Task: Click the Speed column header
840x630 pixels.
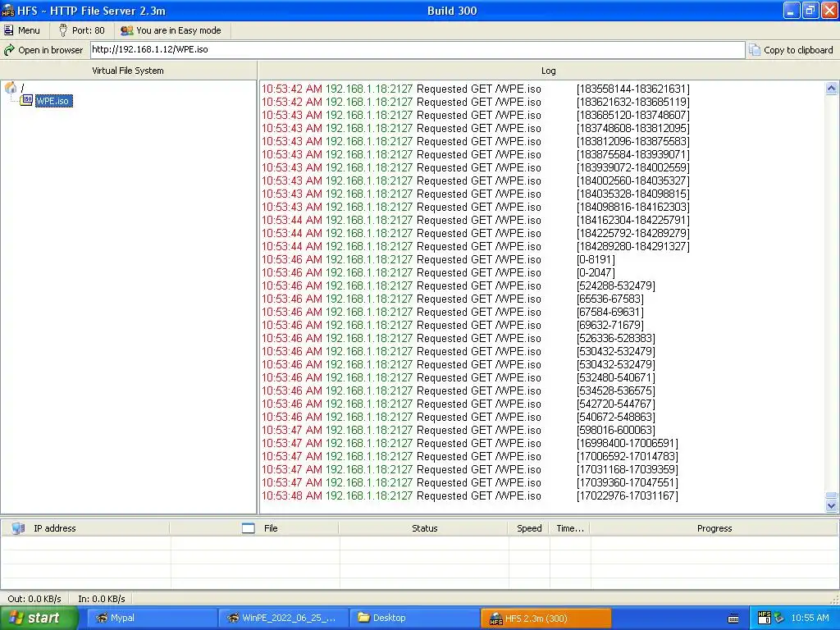Action: pos(529,528)
